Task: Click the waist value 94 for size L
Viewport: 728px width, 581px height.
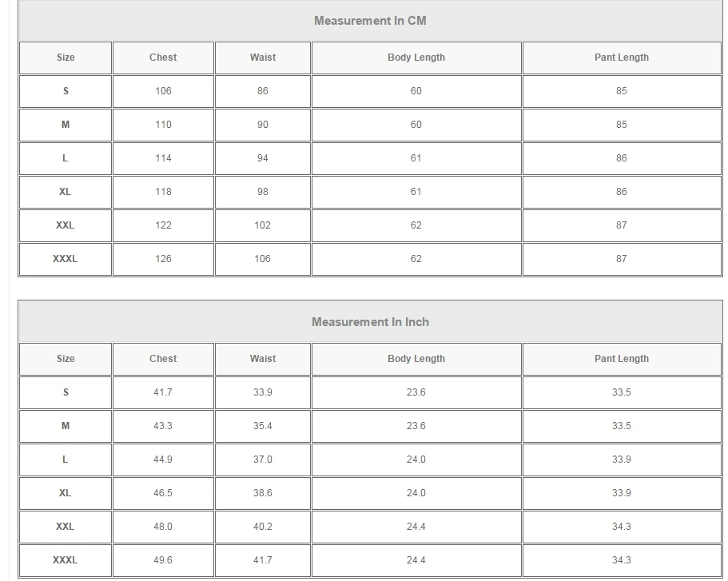Action: [x=262, y=158]
